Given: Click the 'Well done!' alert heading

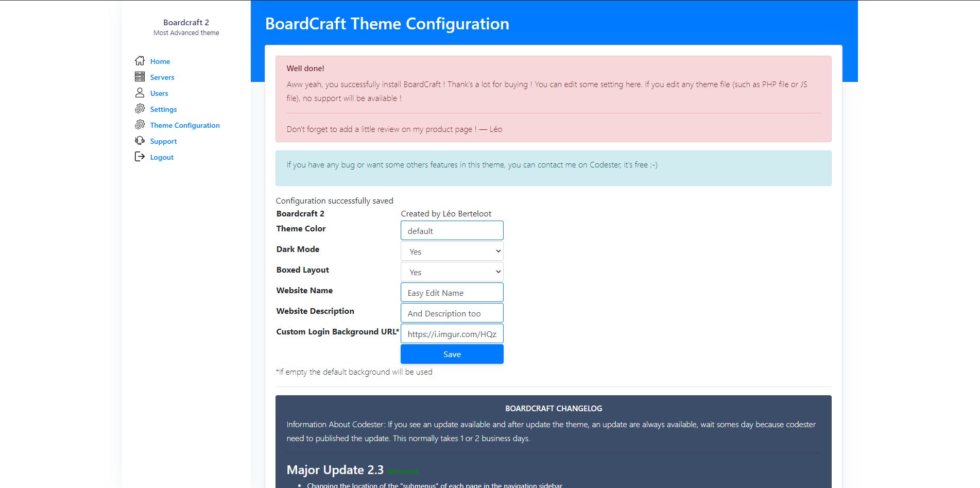Looking at the screenshot, I should 305,68.
